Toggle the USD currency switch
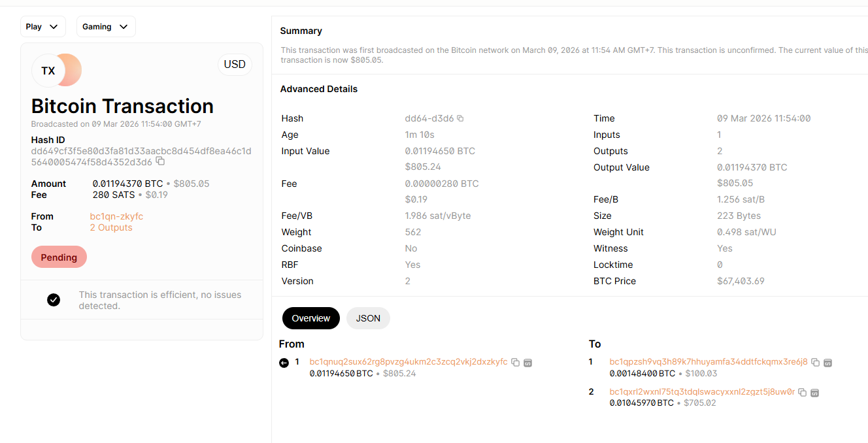This screenshot has height=443, width=868. click(x=235, y=65)
